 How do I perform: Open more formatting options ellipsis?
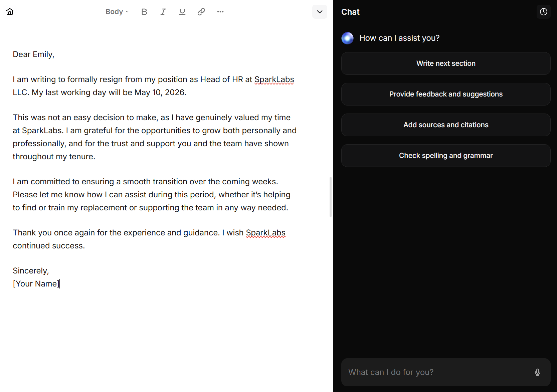[x=220, y=12]
